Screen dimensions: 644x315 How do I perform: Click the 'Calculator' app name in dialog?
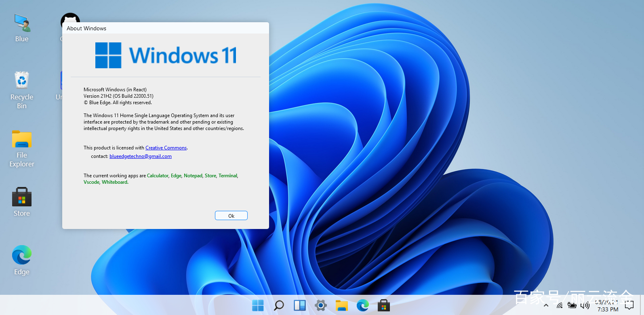pyautogui.click(x=158, y=176)
